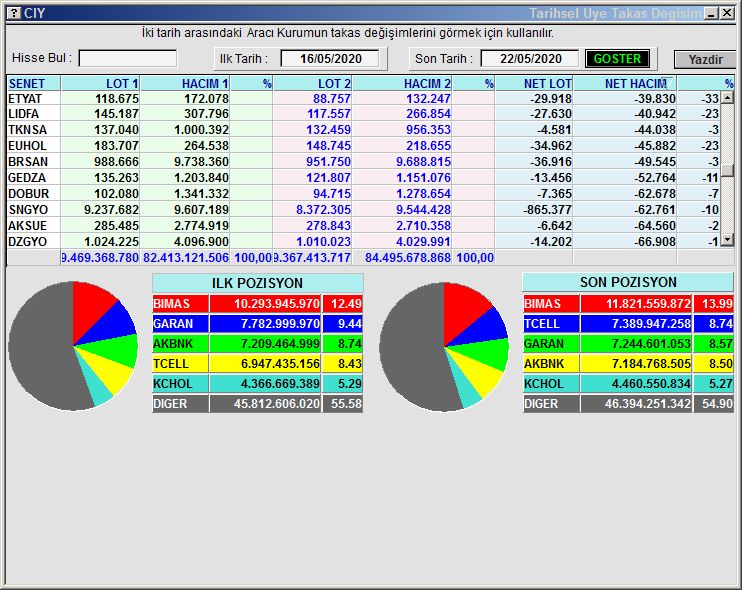Select the TKNSA row

[363, 130]
